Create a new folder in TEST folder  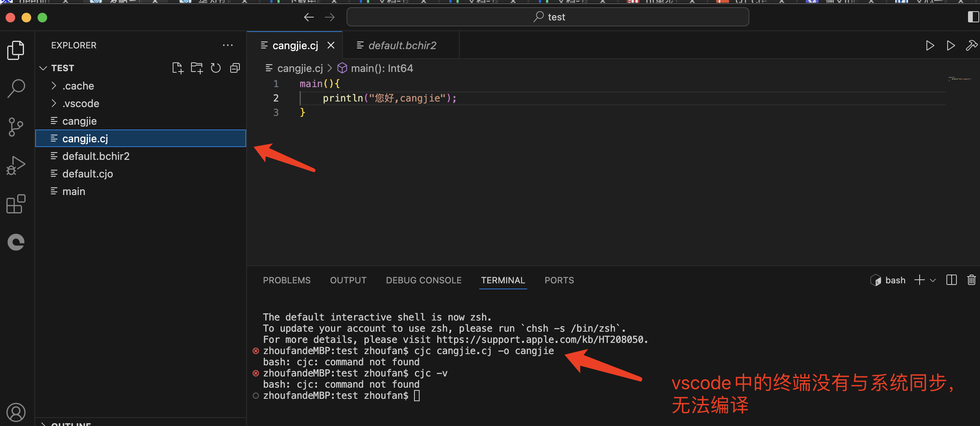pyautogui.click(x=197, y=68)
